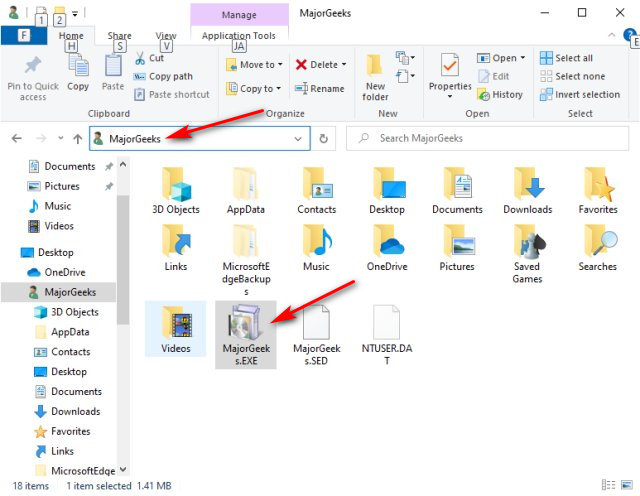Screen dimensions: 640x496
Task: Open the Home ribbon tab
Action: point(71,36)
